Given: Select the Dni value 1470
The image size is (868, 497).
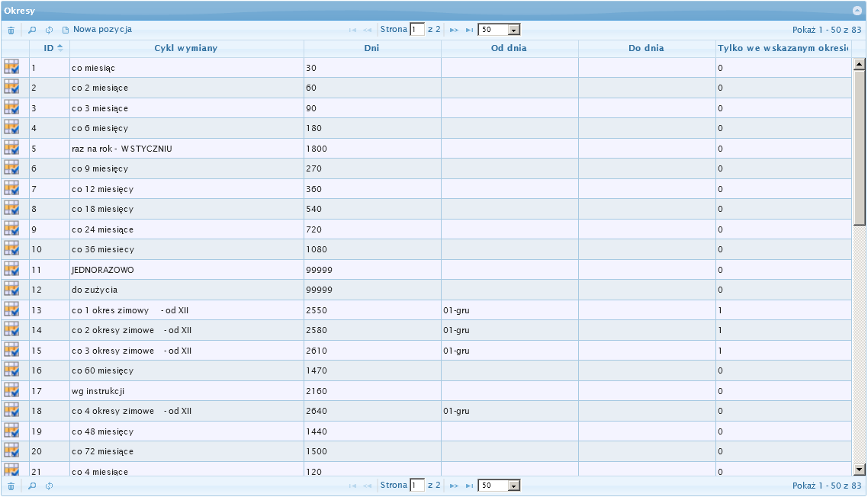Looking at the screenshot, I should [372, 370].
